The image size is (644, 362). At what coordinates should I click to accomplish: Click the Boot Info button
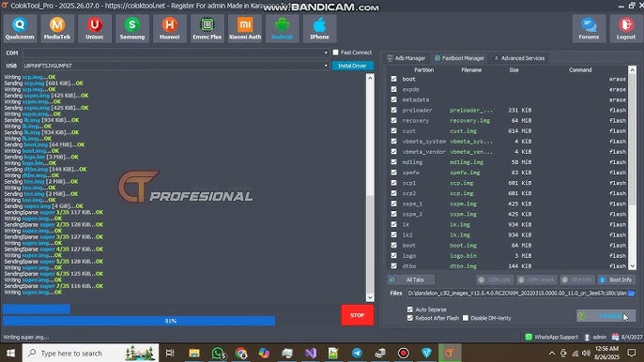coord(617,279)
